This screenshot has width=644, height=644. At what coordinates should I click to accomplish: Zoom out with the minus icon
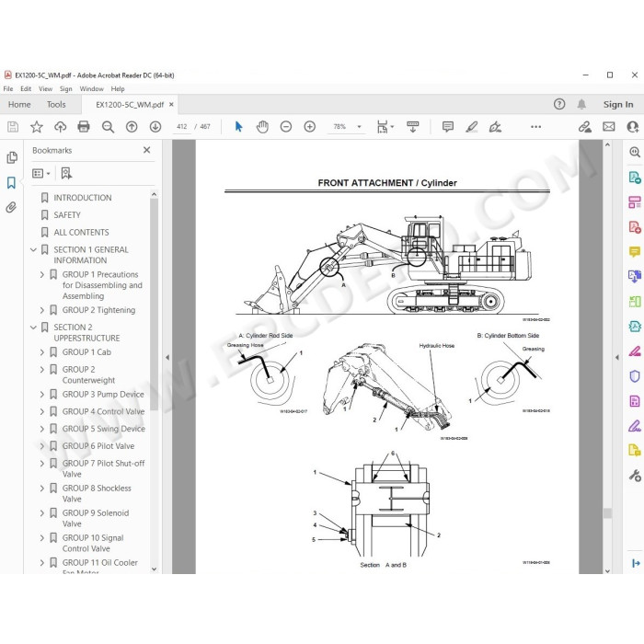[286, 127]
